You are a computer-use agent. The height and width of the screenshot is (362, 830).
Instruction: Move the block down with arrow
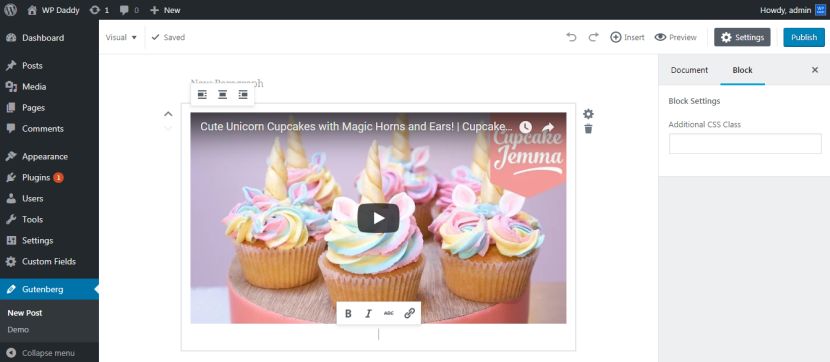(168, 128)
